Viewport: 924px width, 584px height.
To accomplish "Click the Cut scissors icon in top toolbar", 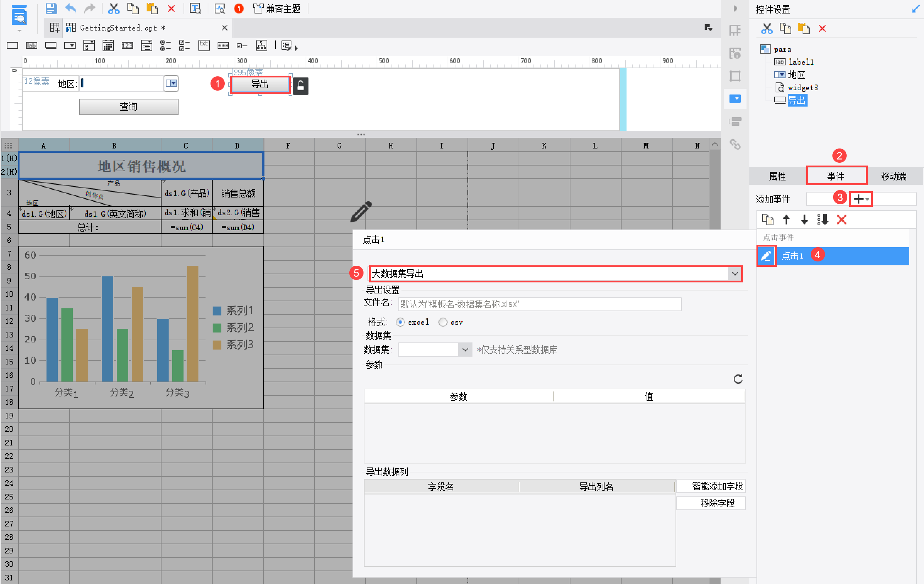I will click(114, 9).
